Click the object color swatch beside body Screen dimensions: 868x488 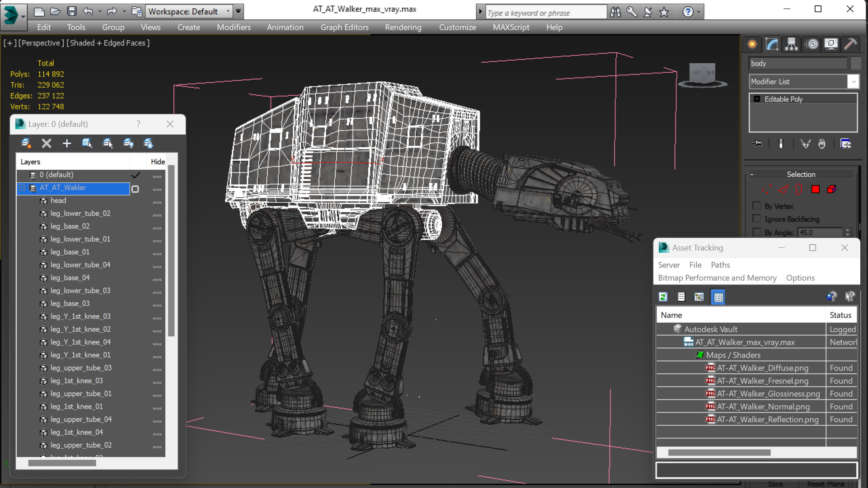[x=854, y=63]
